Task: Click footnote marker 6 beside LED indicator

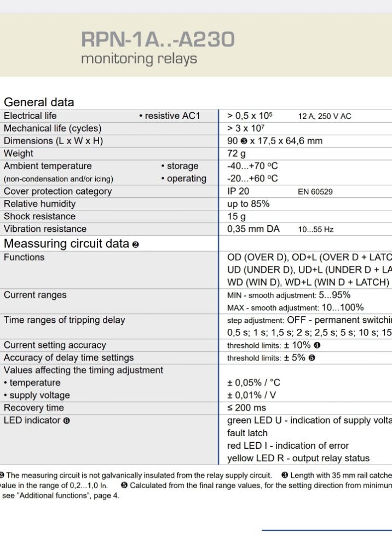Action: coord(66,421)
